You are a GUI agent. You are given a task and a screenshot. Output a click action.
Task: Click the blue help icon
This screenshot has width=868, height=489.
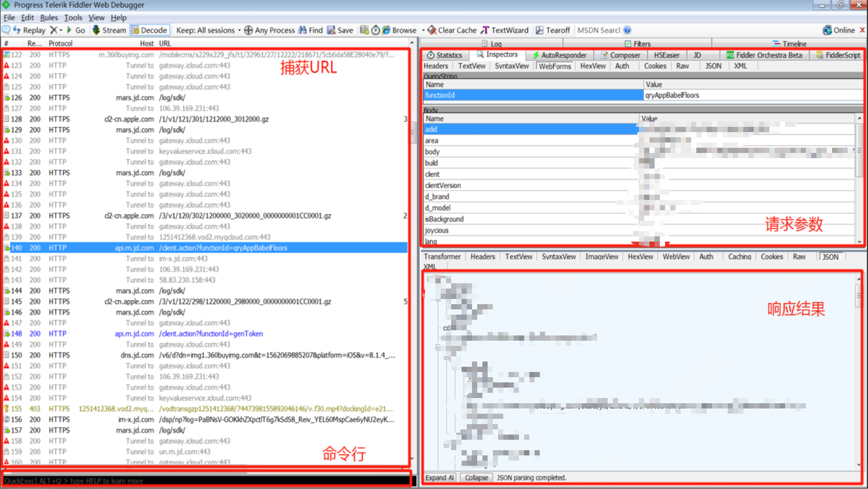[627, 30]
